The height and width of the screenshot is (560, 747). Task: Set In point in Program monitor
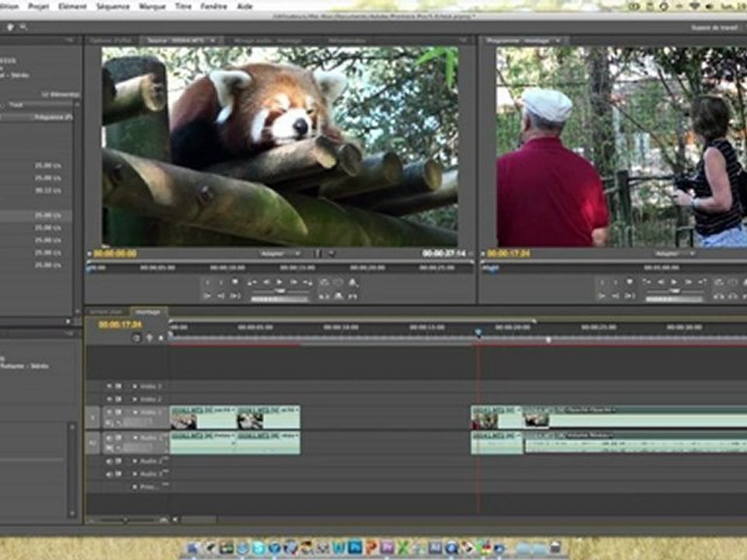coord(601,282)
